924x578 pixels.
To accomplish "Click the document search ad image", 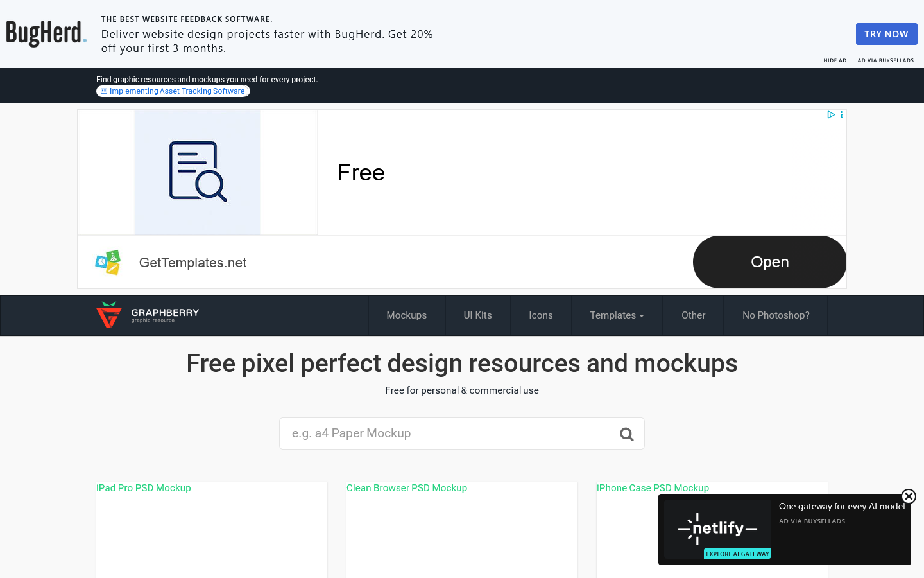I will tap(198, 172).
